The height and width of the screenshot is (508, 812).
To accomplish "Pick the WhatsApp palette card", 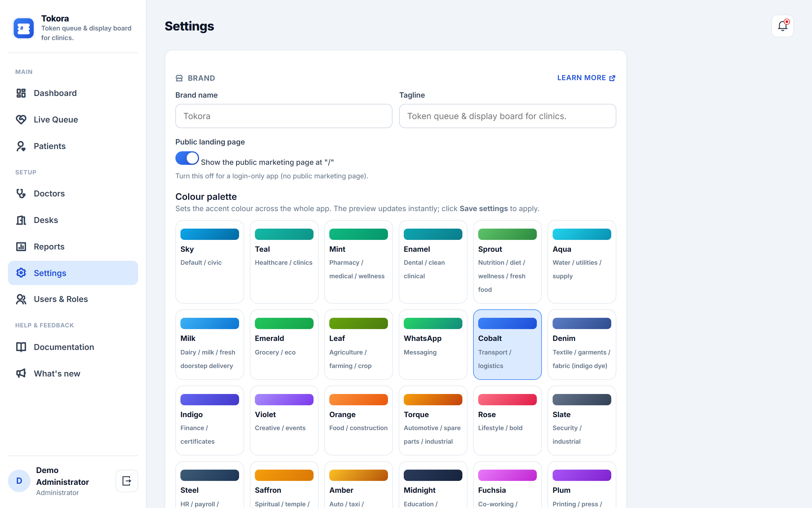I will 433,345.
